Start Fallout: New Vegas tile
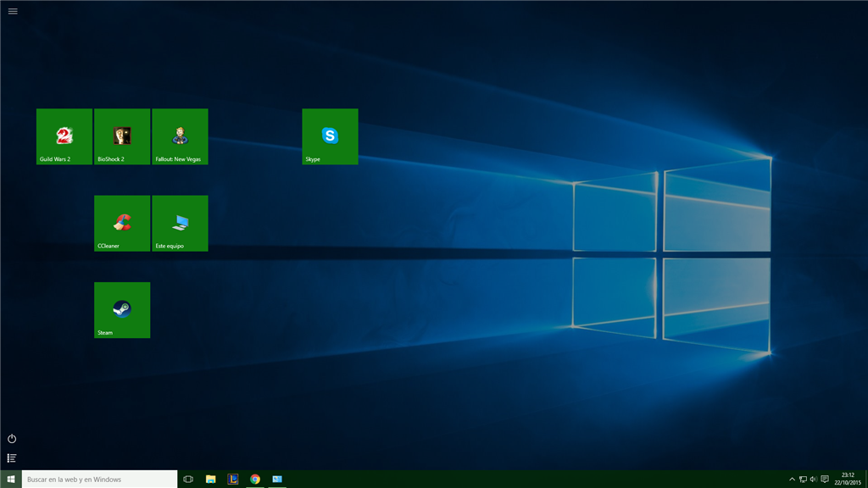This screenshot has width=868, height=488. tap(180, 136)
